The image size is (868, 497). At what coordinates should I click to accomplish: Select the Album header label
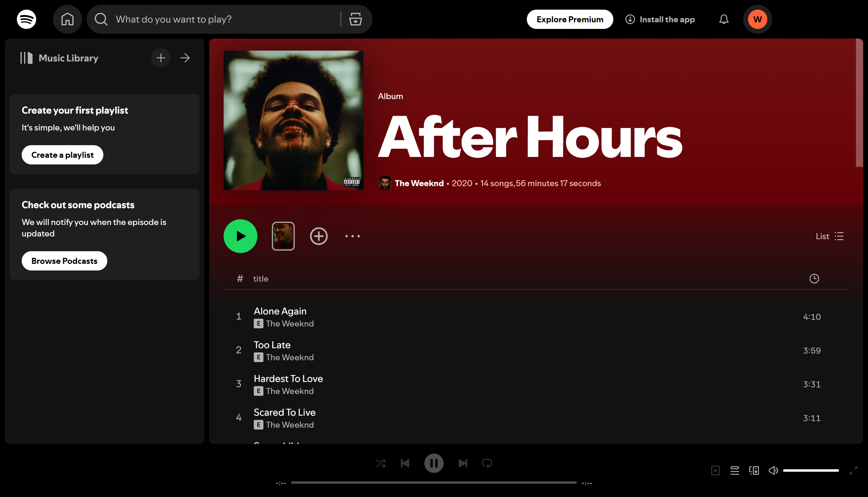coord(390,96)
